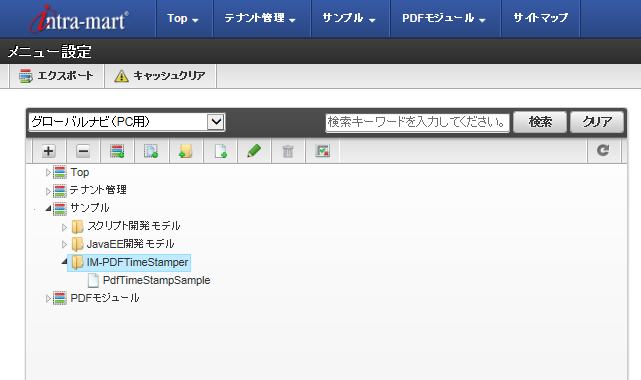Viewport: 641px width, 380px height.
Task: Click the キャッシュクリア toolbar button
Action: tap(160, 76)
